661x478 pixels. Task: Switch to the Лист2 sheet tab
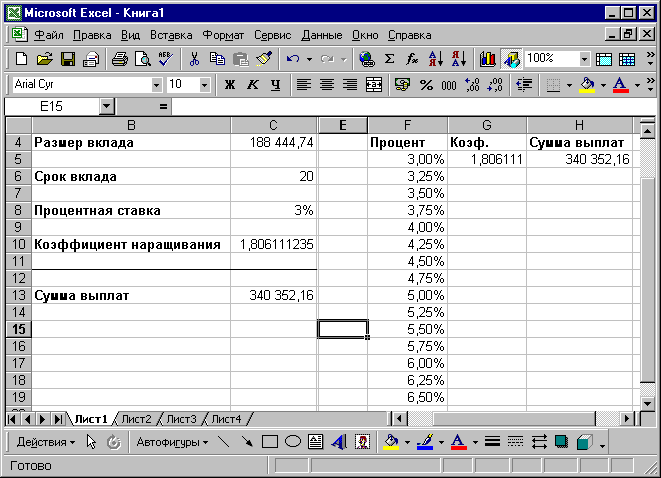pyautogui.click(x=136, y=419)
